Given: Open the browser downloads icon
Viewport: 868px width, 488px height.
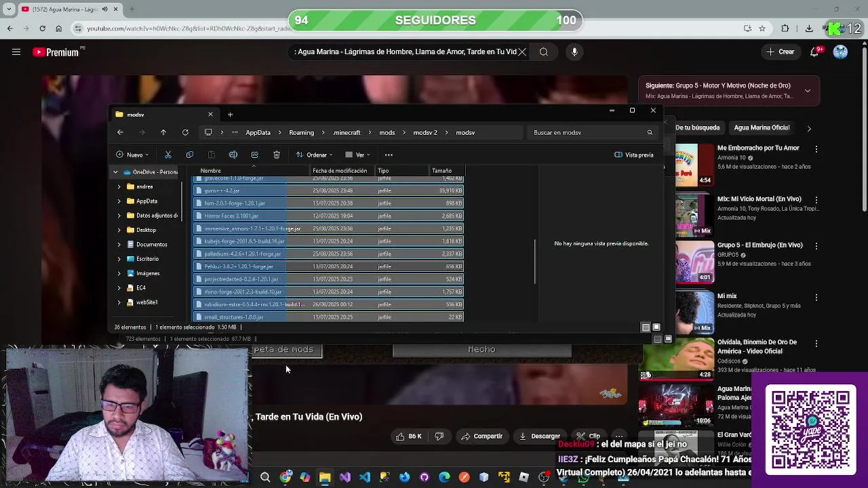Looking at the screenshot, I should (x=809, y=28).
